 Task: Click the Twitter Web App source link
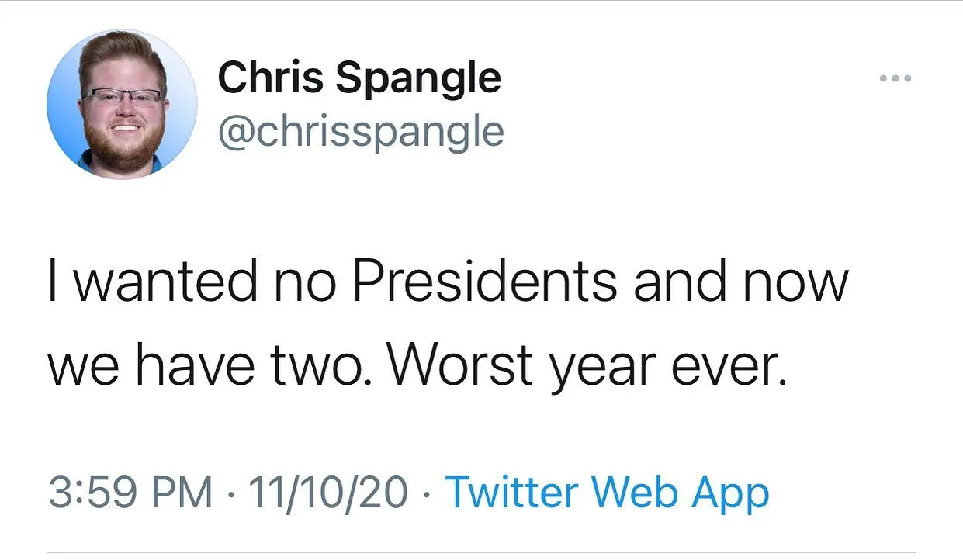point(608,493)
